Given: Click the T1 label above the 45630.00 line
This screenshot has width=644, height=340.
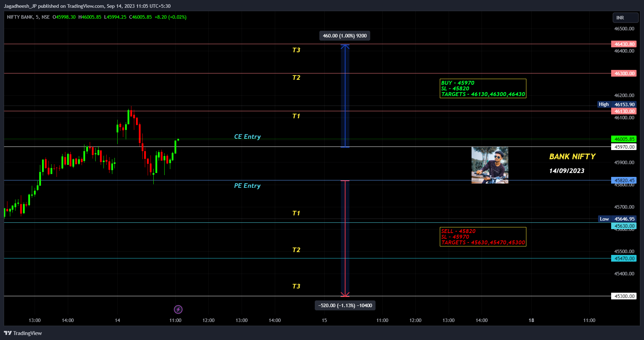Looking at the screenshot, I should coord(296,213).
